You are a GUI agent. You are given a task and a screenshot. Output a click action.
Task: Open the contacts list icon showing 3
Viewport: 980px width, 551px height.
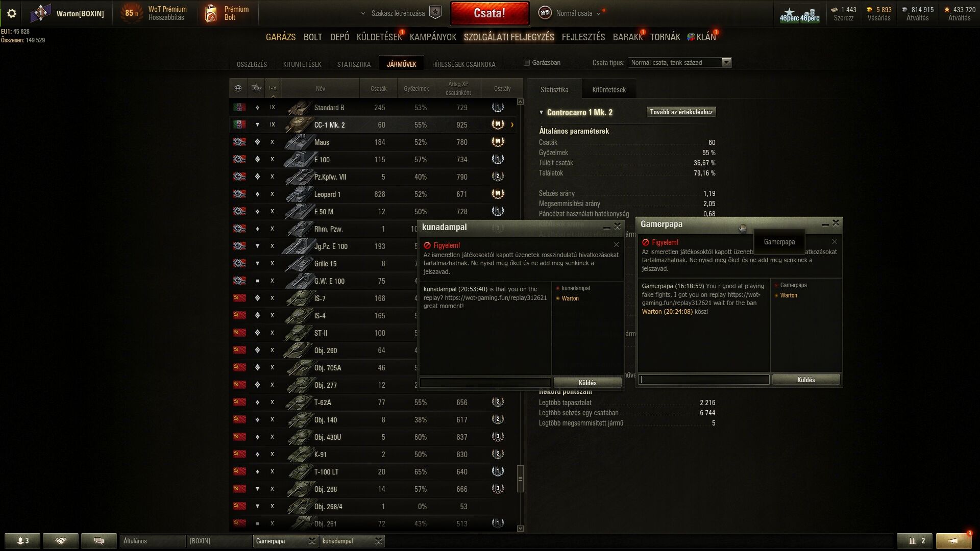22,541
